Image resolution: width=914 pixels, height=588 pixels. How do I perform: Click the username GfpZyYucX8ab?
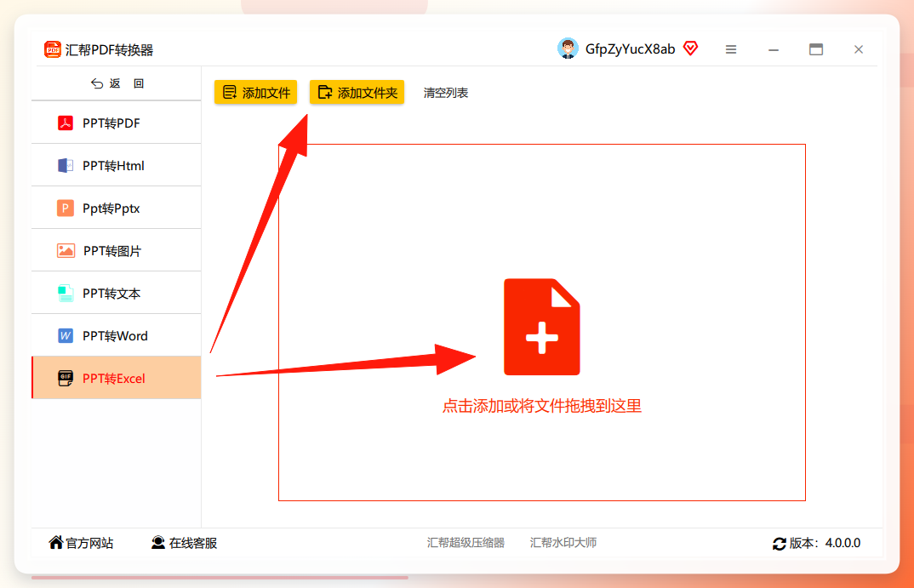(630, 49)
